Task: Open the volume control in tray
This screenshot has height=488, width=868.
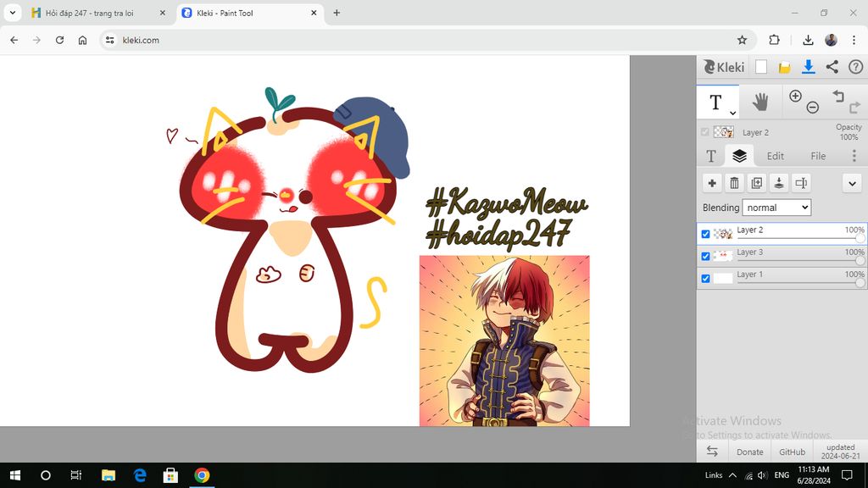Action: [763, 475]
